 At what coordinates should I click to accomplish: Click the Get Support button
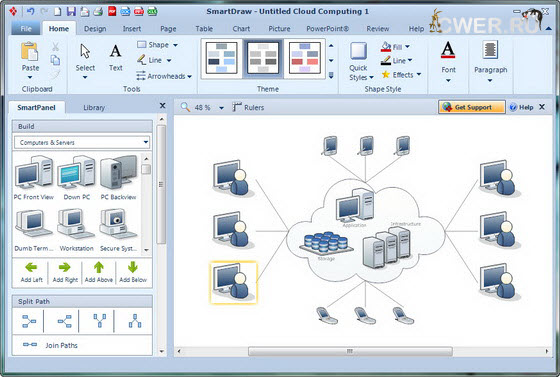(x=472, y=107)
